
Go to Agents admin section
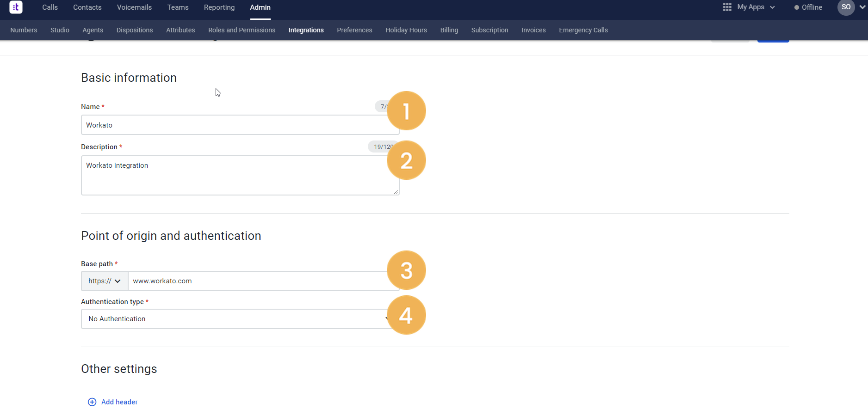93,30
